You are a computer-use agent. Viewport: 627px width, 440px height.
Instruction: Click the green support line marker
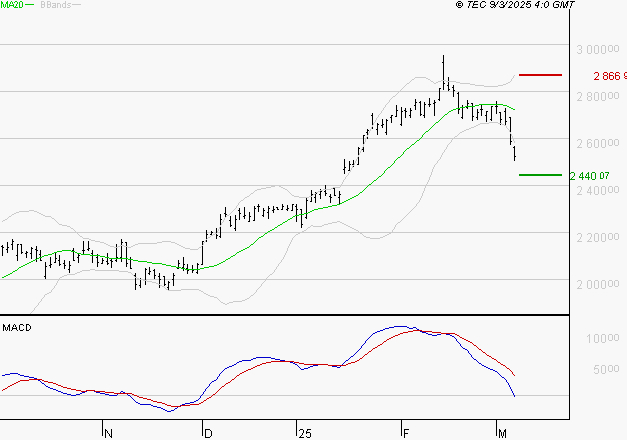(x=540, y=175)
